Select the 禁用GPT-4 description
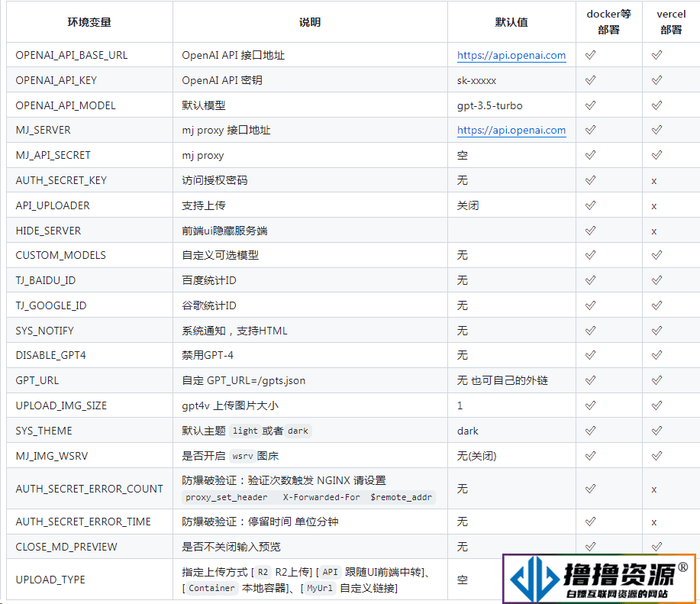Screen dimensions: 700x604 tap(208, 355)
